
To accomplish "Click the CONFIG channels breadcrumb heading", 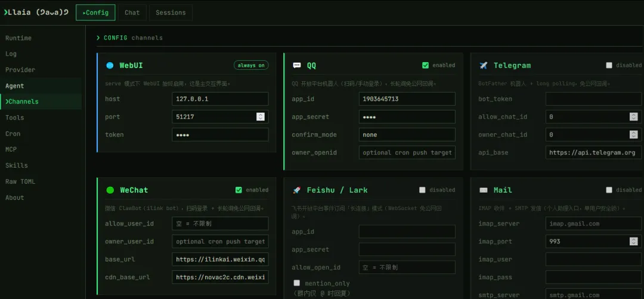I will coord(130,38).
